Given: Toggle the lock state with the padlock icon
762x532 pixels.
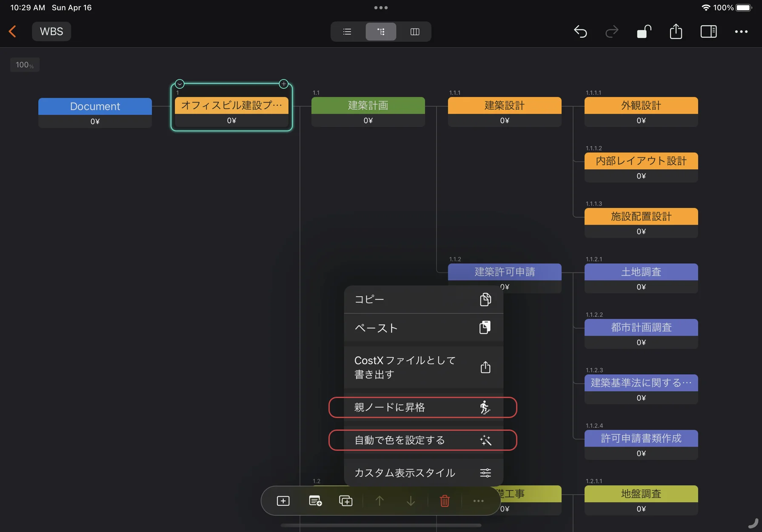Looking at the screenshot, I should pyautogui.click(x=644, y=31).
